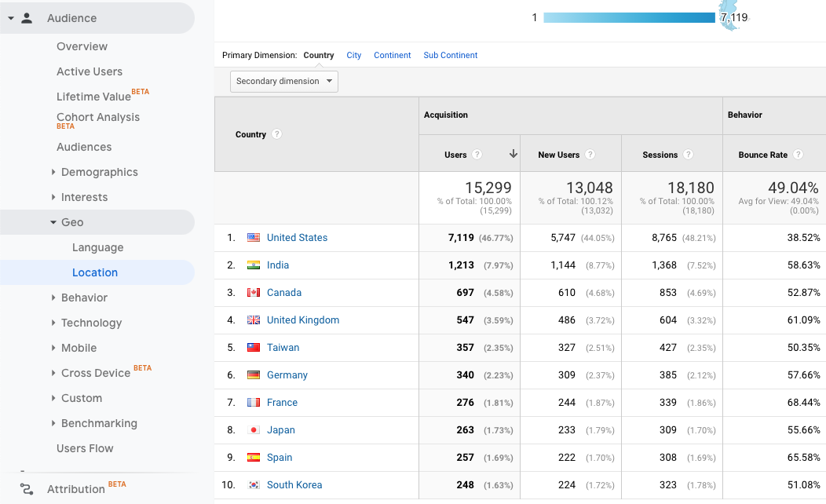Open Japan country link
Image resolution: width=826 pixels, height=504 pixels.
[281, 429]
